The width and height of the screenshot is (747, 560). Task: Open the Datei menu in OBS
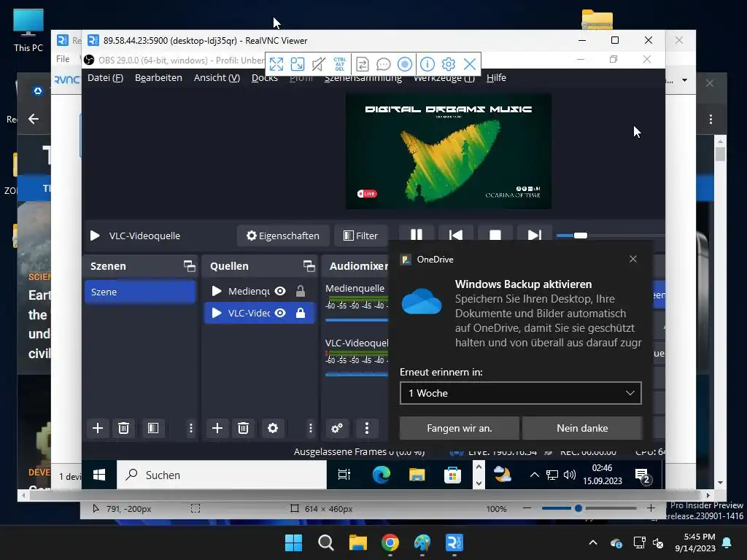[105, 77]
